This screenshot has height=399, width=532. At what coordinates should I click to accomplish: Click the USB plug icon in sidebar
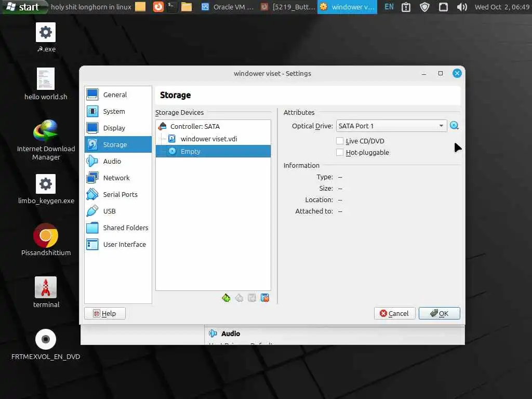[x=92, y=211]
